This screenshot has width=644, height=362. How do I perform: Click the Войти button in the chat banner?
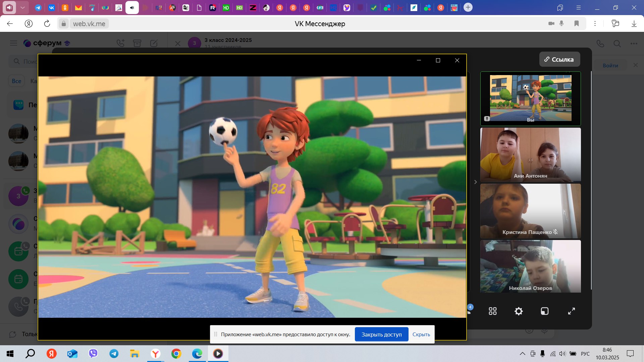pos(610,65)
